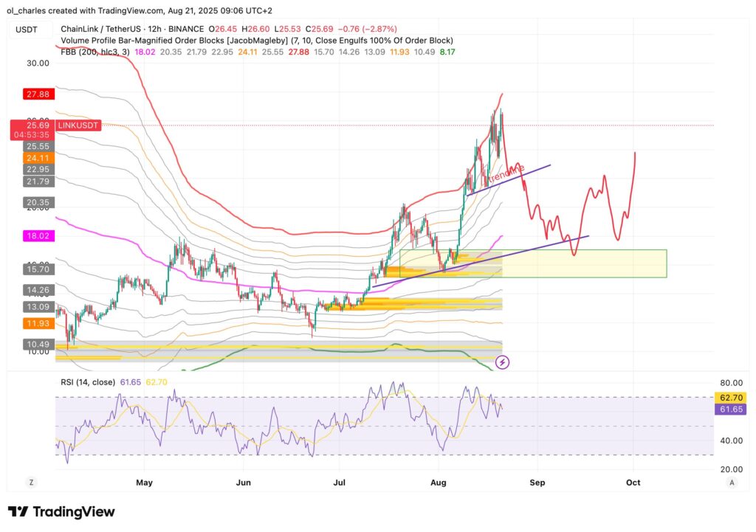Viewport: 756px width, 532px height.
Task: Select the RSI (14, close) indicator label
Action: [89, 381]
